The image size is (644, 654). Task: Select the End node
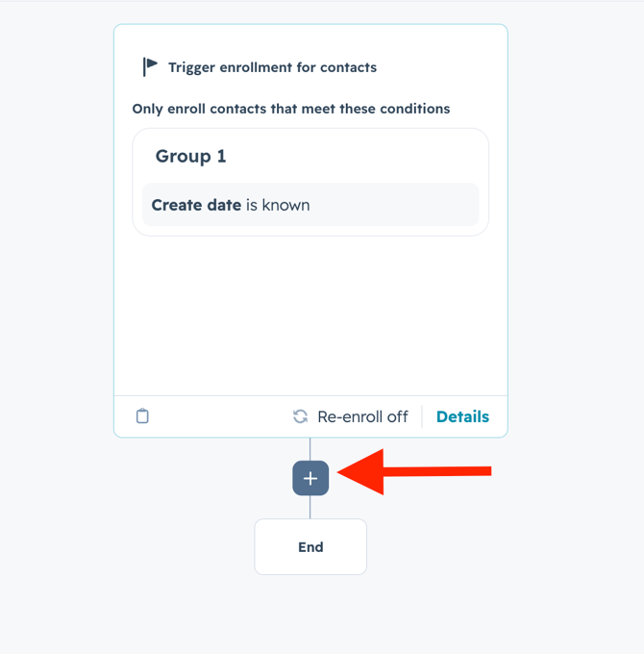(x=310, y=546)
